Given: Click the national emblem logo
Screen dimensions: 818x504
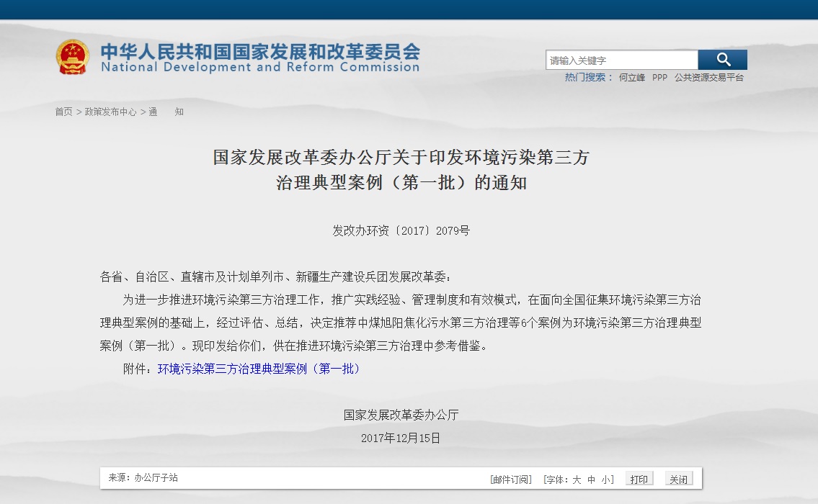Looking at the screenshot, I should click(x=73, y=58).
